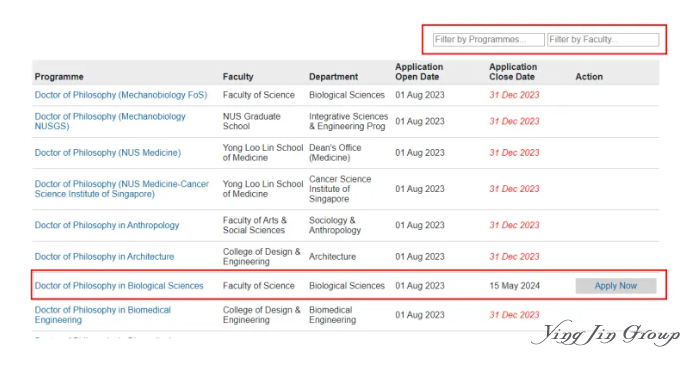
Task: Select the 15 May 2024 close date
Action: 514,286
